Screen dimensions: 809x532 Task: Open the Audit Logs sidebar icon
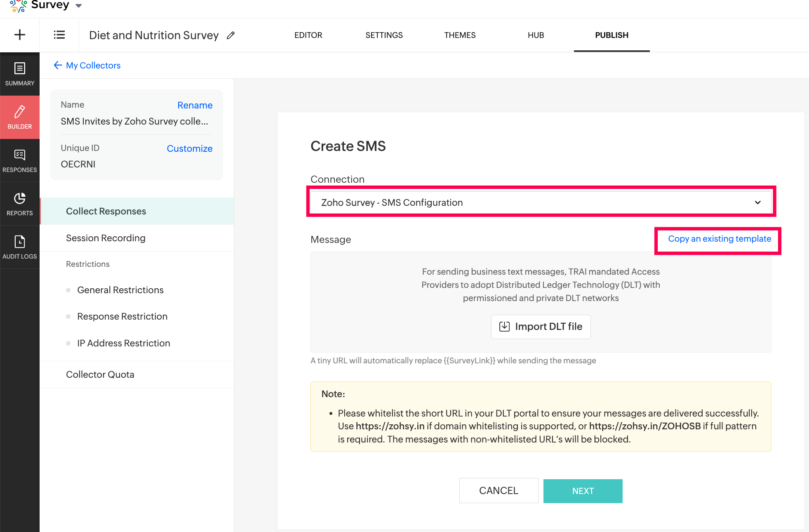[x=20, y=247]
